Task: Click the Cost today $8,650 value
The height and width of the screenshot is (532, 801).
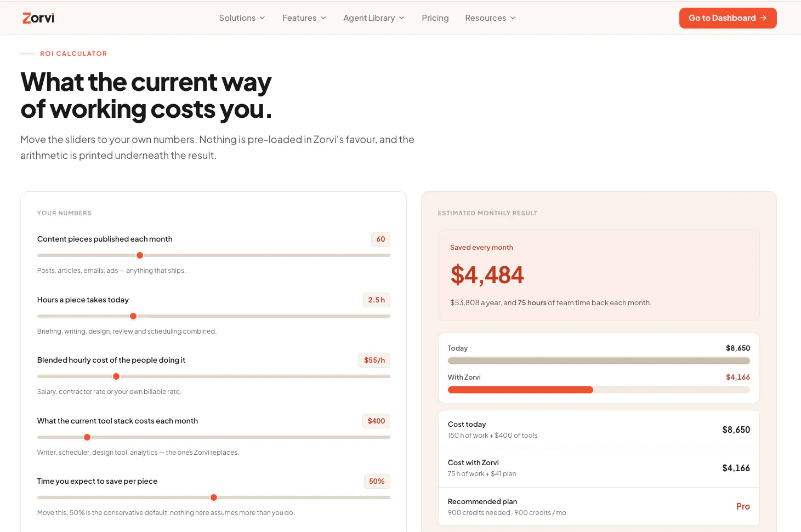Action: tap(736, 430)
